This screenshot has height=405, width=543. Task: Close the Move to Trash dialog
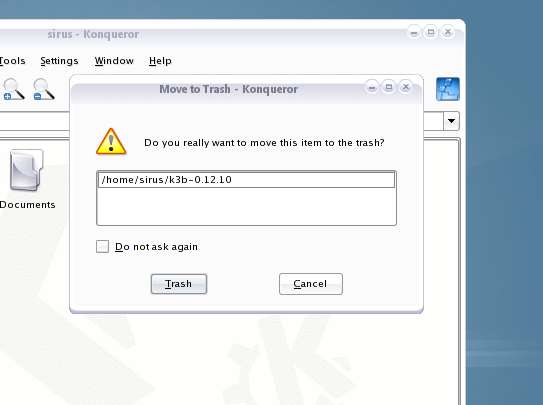406,87
